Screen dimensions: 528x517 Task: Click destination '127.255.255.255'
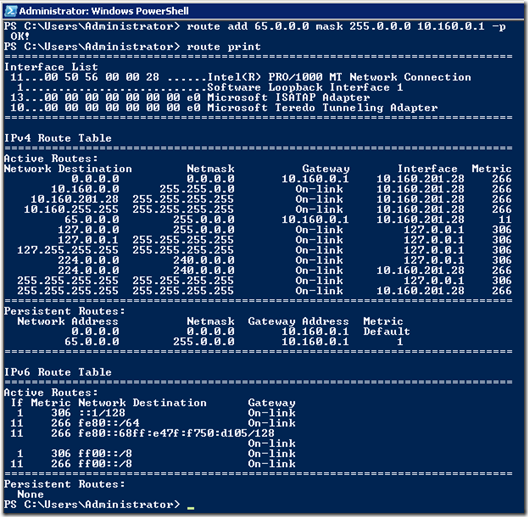click(68, 250)
